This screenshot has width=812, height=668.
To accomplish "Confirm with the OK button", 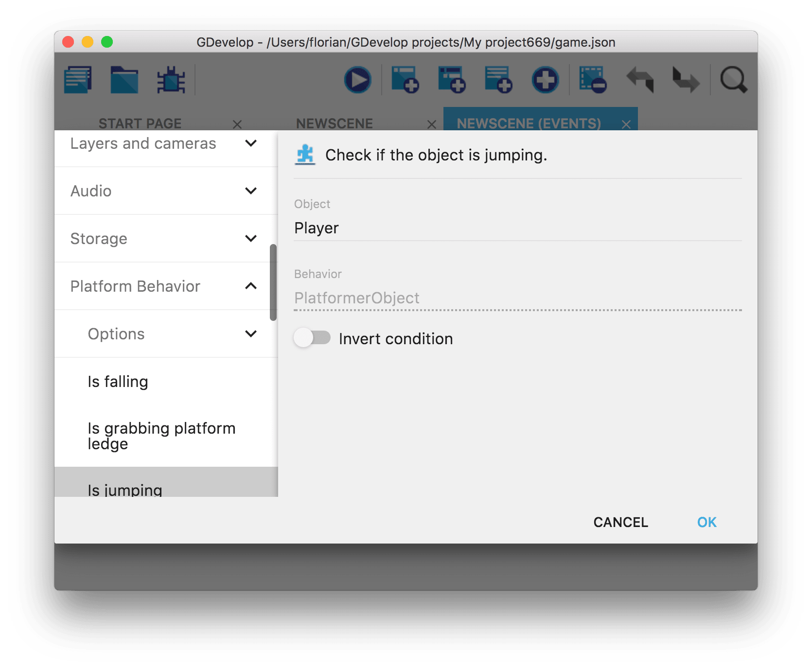I will [706, 522].
